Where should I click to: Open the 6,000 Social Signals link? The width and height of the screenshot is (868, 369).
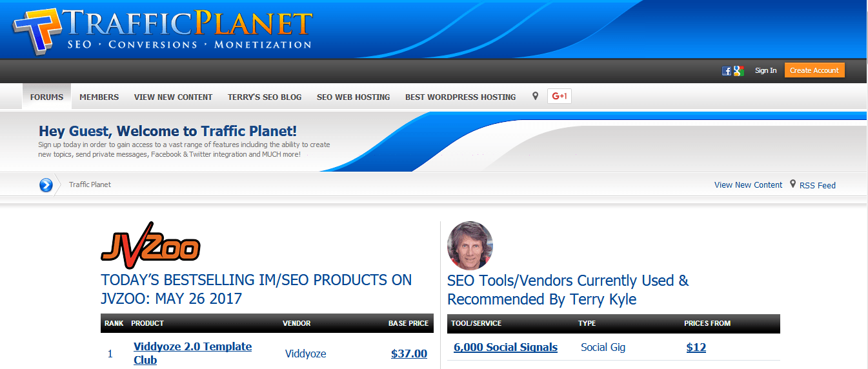(x=505, y=347)
